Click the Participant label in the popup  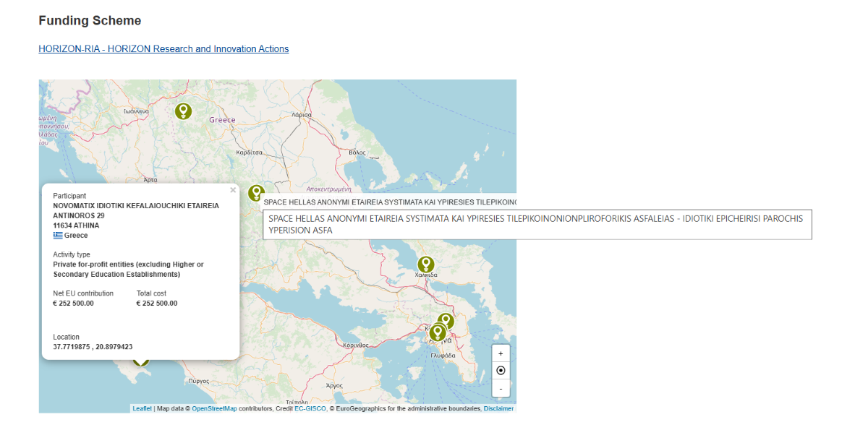click(69, 196)
